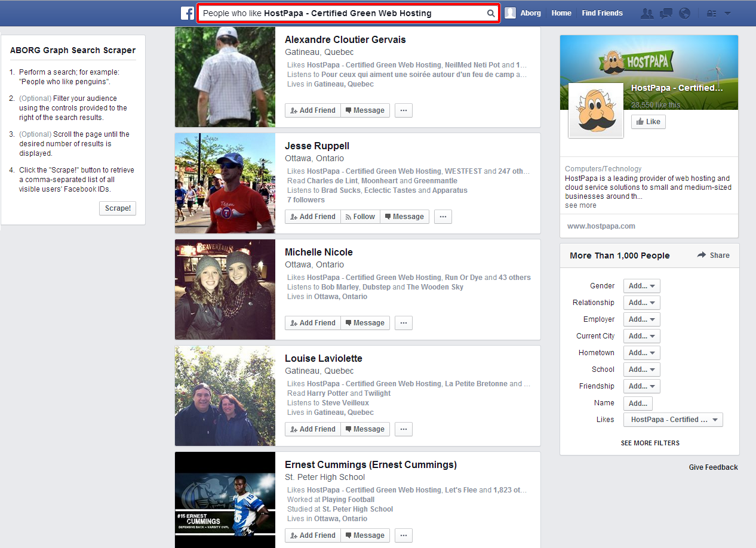Expand the School filter dropdown

point(642,370)
